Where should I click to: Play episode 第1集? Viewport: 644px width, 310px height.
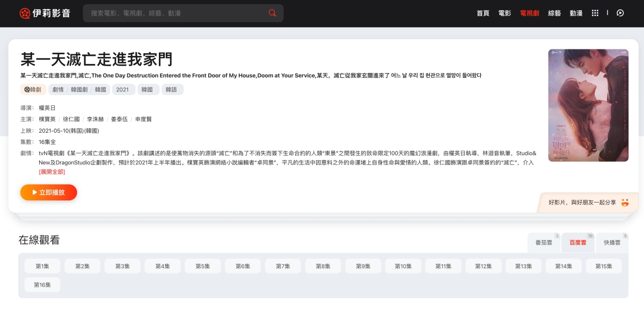tap(42, 266)
